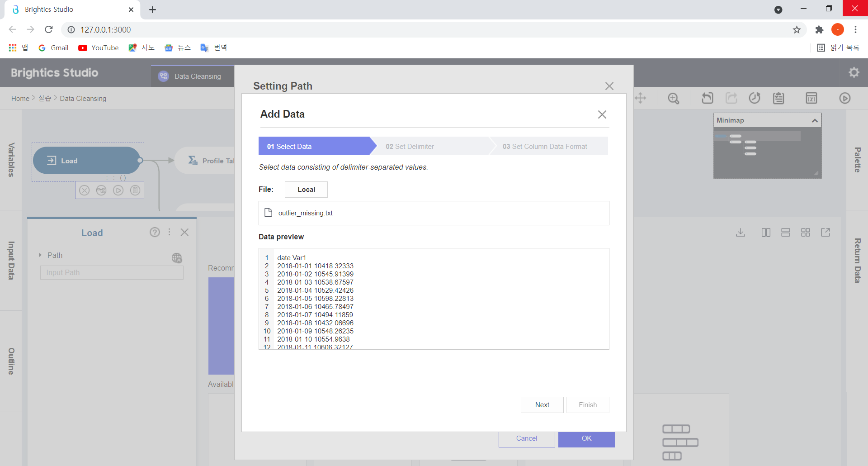Screen dimensions: 868x466
Task: Open Load panel more options menu
Action: [170, 232]
